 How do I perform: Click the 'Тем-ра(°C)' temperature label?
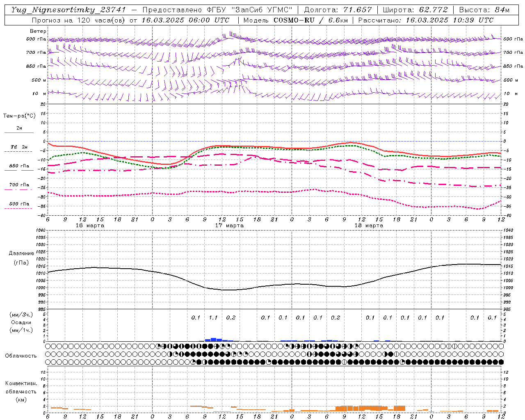19,116
